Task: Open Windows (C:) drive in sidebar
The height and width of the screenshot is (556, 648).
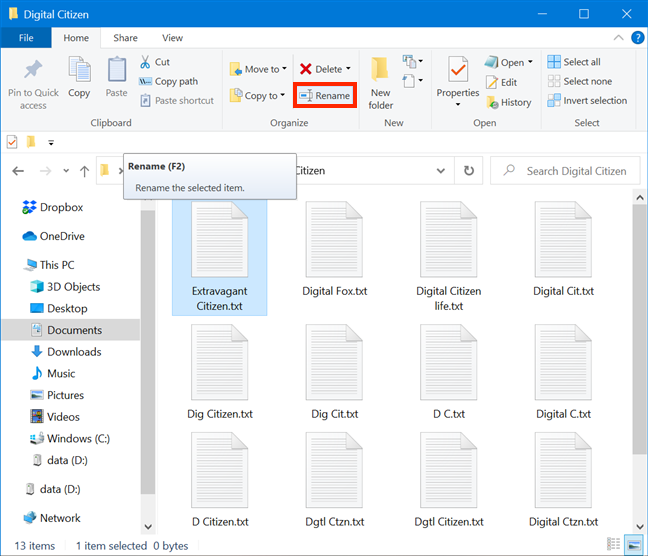Action: coord(70,439)
